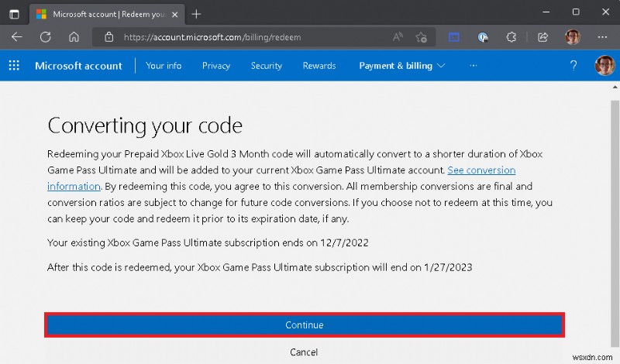Open the Security tab

(x=267, y=66)
